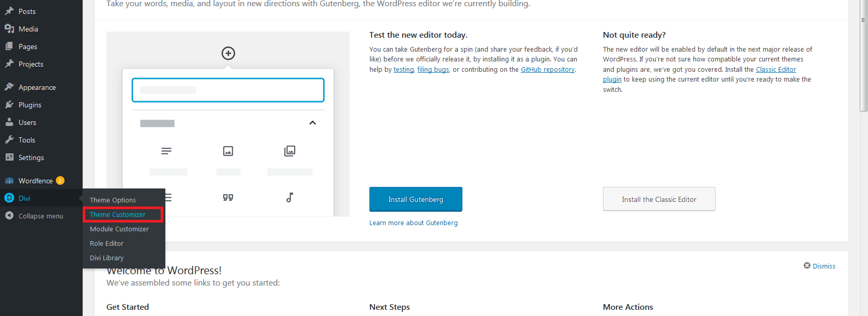Open the filing bugs link
Image resolution: width=868 pixels, height=316 pixels.
pos(433,70)
